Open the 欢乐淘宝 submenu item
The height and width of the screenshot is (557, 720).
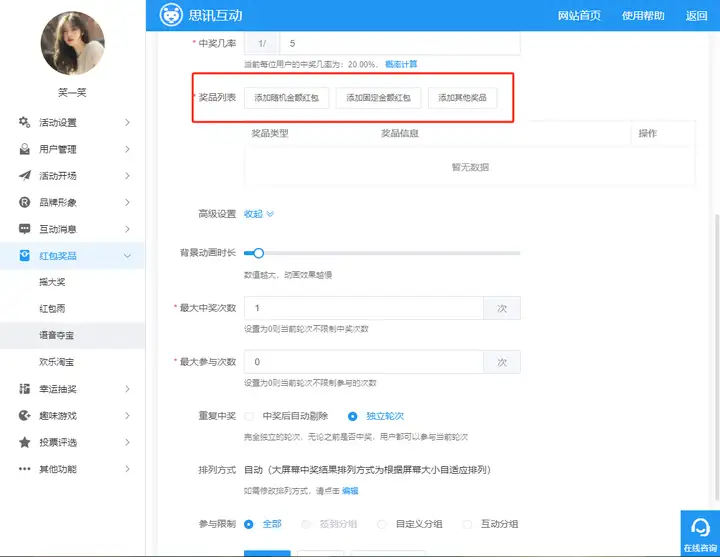pos(56,361)
